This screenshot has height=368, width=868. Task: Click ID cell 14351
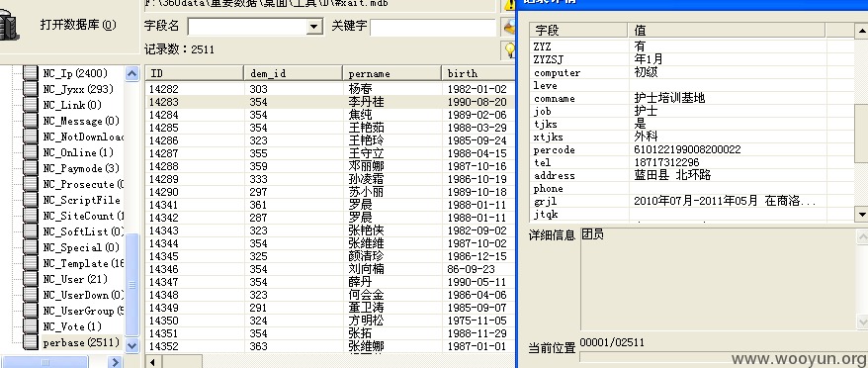pyautogui.click(x=164, y=333)
